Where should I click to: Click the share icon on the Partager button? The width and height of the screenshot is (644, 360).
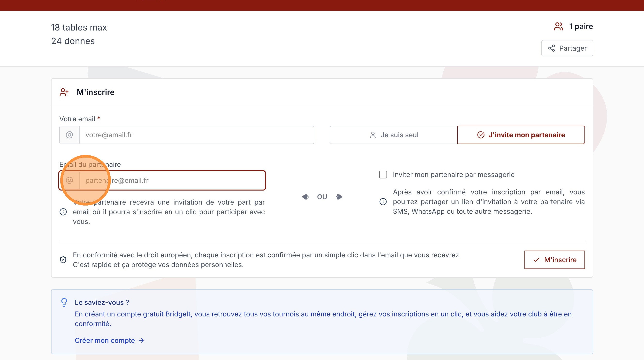(552, 48)
